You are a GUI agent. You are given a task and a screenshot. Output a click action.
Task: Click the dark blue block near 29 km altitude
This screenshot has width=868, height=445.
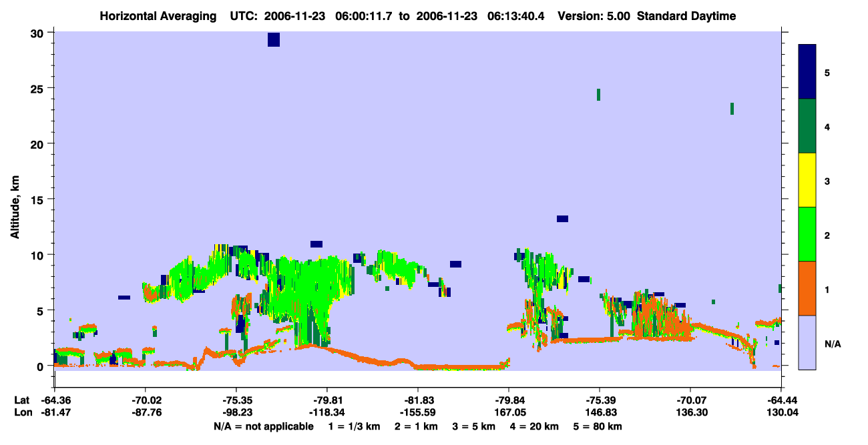274,39
